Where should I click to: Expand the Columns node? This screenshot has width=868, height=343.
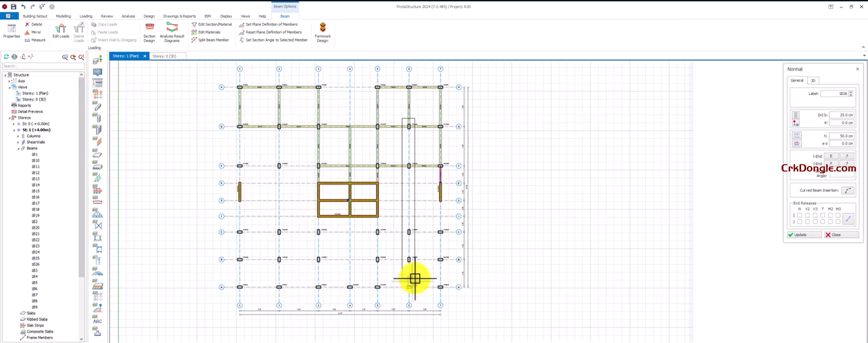[x=18, y=136]
